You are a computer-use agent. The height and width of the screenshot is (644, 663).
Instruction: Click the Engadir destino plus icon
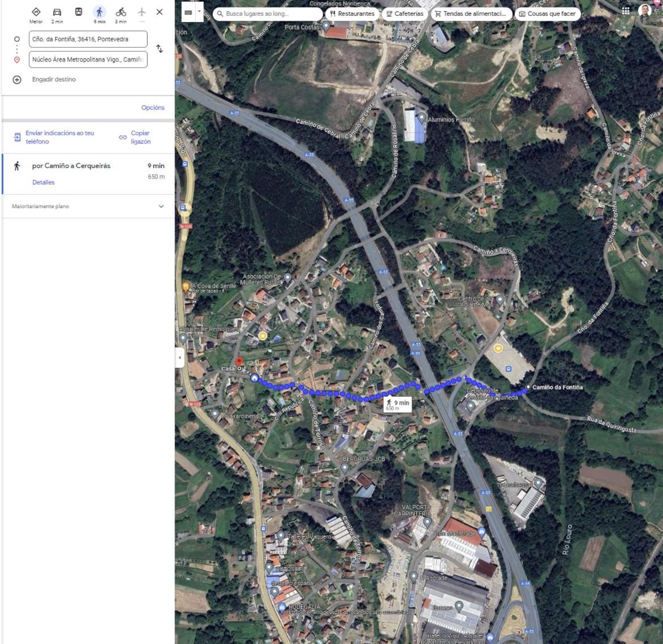point(17,79)
